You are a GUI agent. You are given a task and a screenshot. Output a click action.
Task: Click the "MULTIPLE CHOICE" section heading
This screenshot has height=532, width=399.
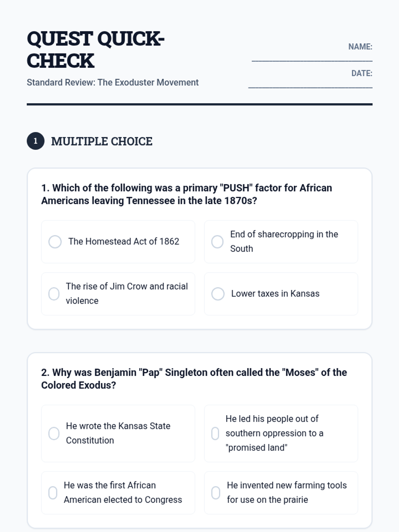[x=102, y=141]
